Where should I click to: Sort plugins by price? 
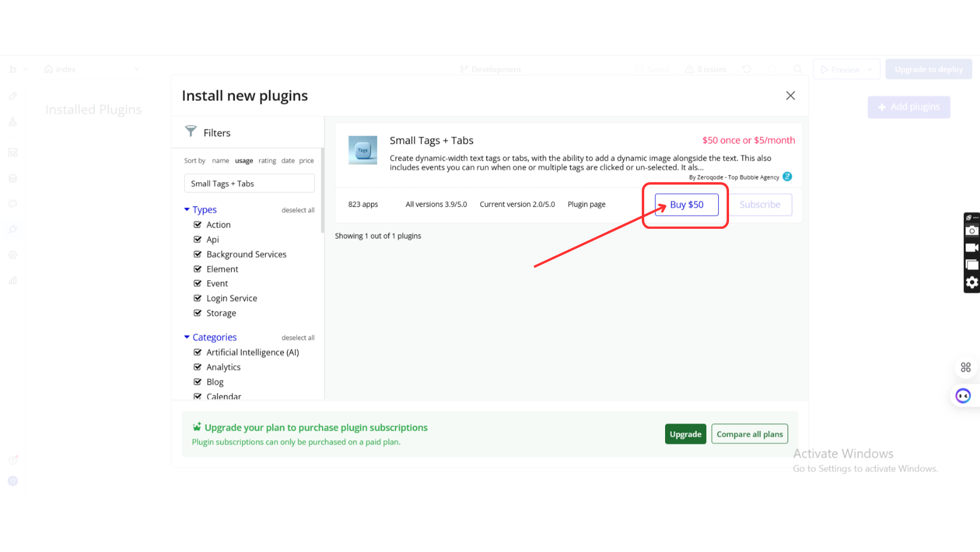[307, 161]
